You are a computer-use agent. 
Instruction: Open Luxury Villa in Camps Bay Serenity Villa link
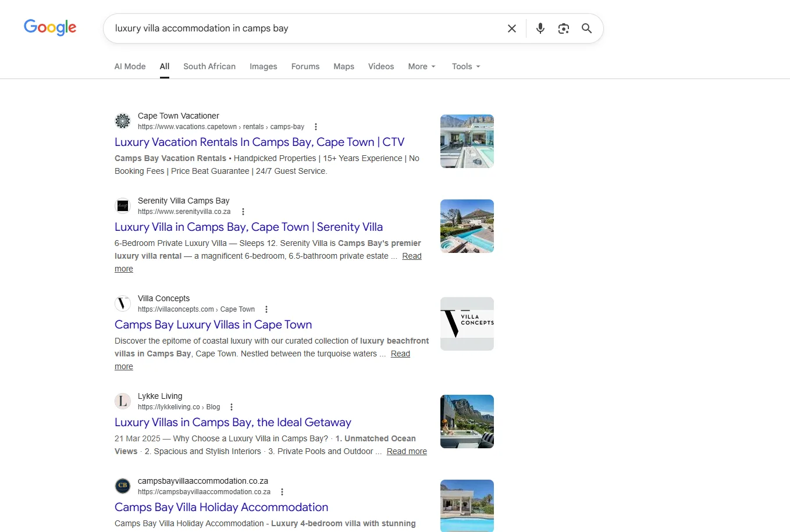coord(249,227)
